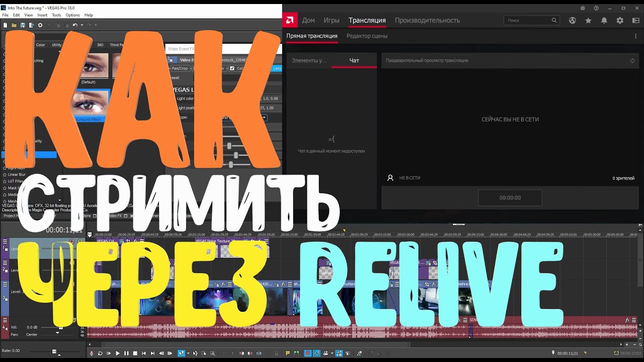This screenshot has width=644, height=362.
Task: Open the Normal Edit tool dropdown arrow
Action: [x=188, y=353]
